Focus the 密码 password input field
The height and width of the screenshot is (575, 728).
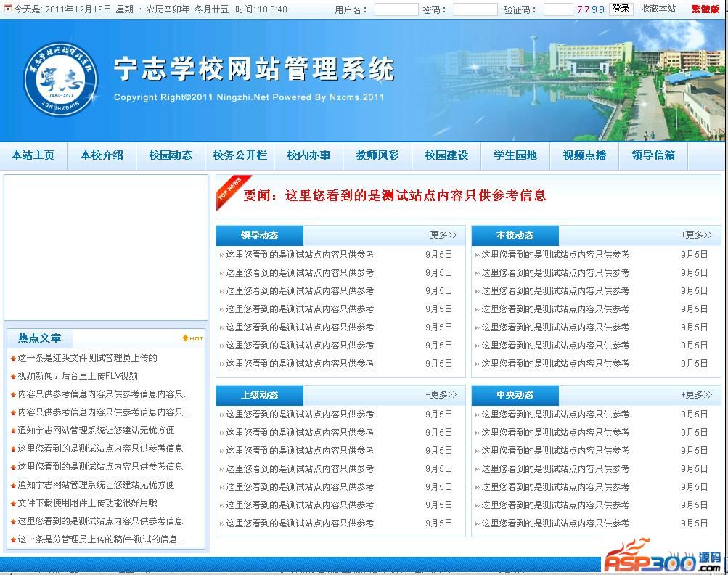click(x=475, y=9)
